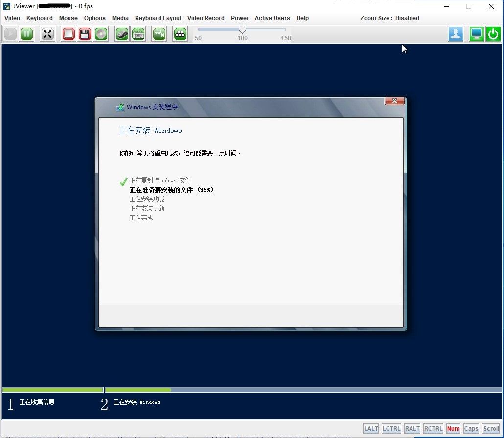Close the JViewer window
The image size is (504, 438).
[491, 6]
